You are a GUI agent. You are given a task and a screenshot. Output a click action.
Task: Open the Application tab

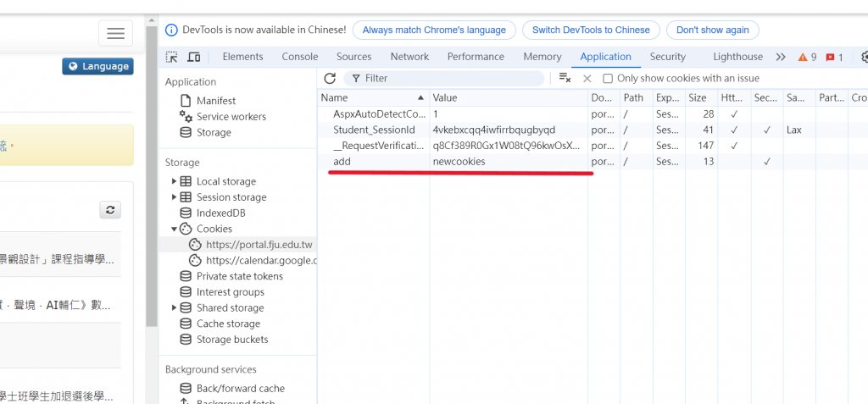click(x=605, y=57)
